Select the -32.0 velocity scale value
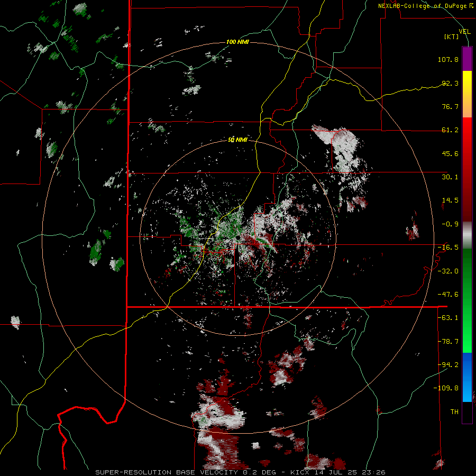This screenshot has height=476, width=476. pos(448,271)
